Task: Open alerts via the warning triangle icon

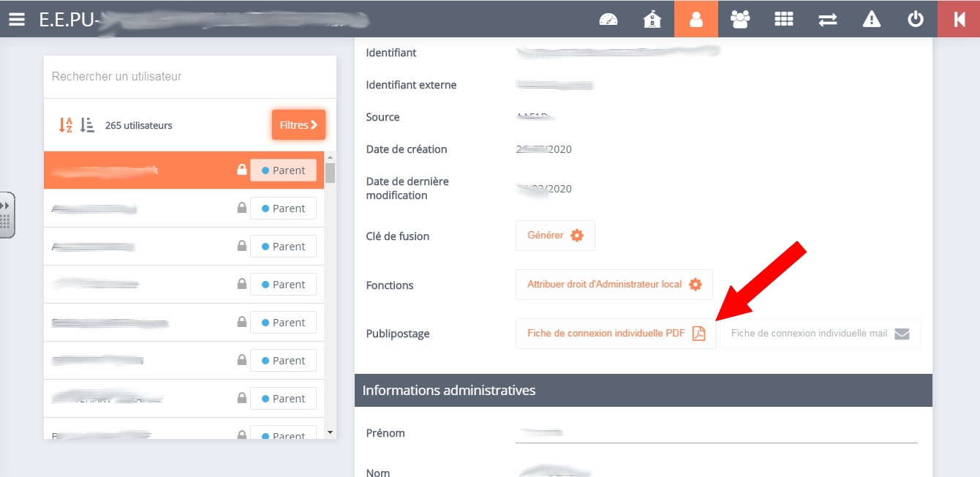Action: 871,19
